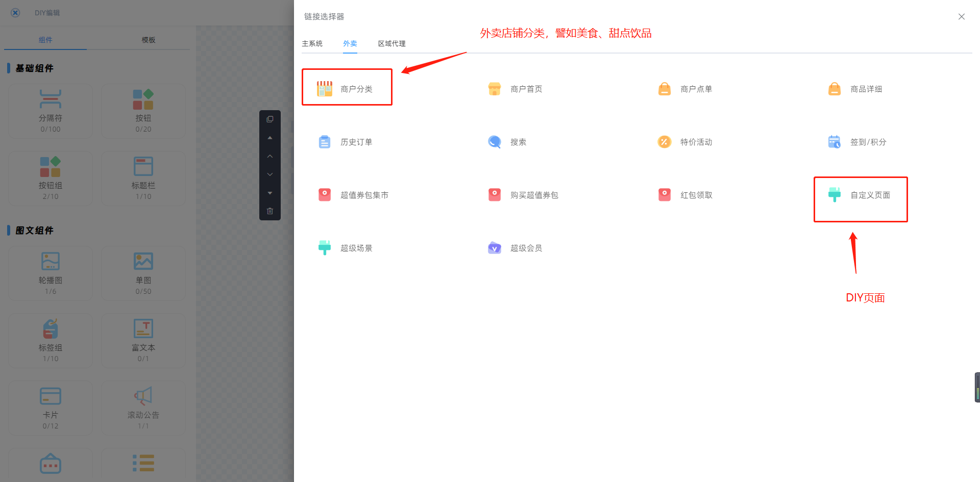Pick the 签到/积分 calendar icon
Screen dimensions: 980x482
[x=834, y=142]
